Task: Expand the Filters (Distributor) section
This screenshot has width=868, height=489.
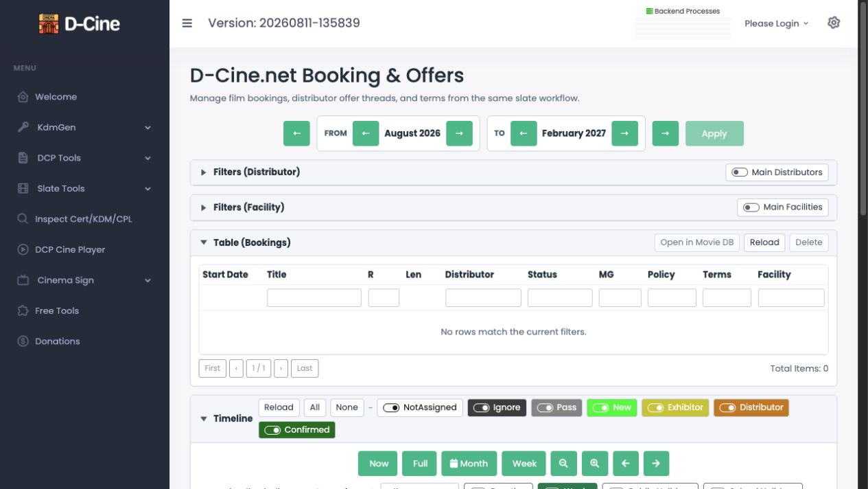Action: (x=203, y=172)
